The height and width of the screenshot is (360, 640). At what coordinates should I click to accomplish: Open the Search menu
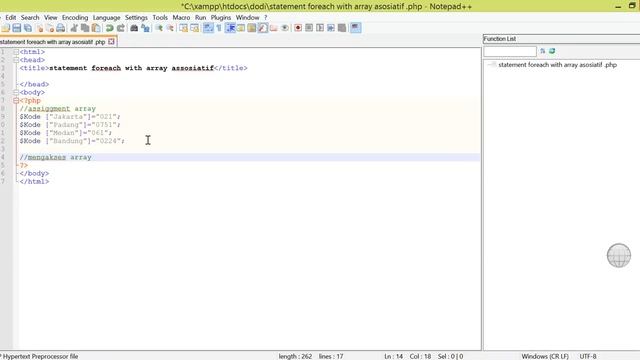(30, 18)
